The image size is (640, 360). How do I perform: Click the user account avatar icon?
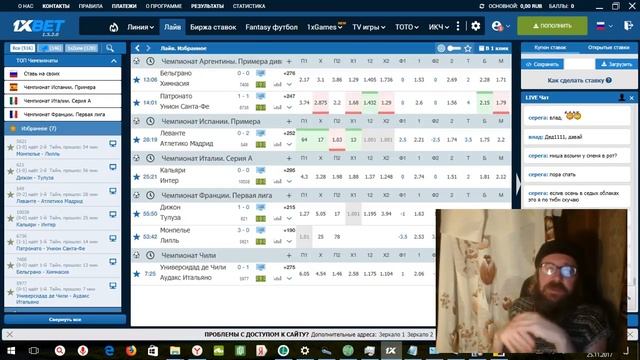(497, 26)
